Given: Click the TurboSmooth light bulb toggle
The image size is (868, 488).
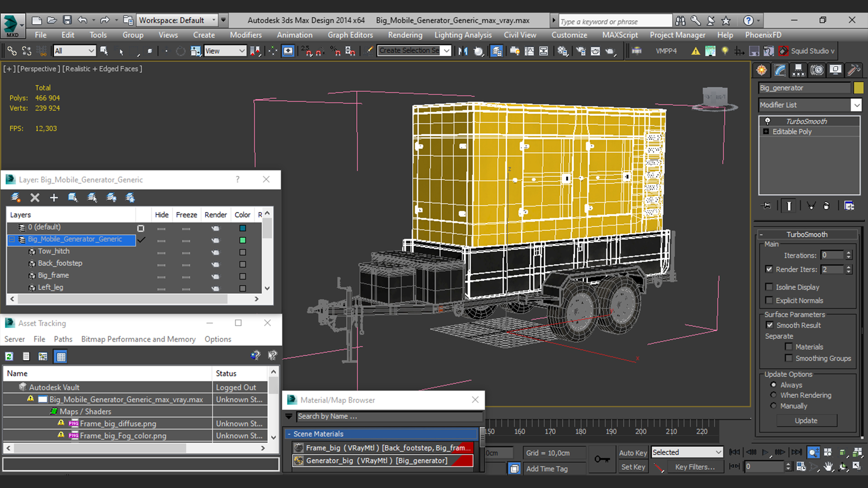Looking at the screenshot, I should (x=768, y=121).
